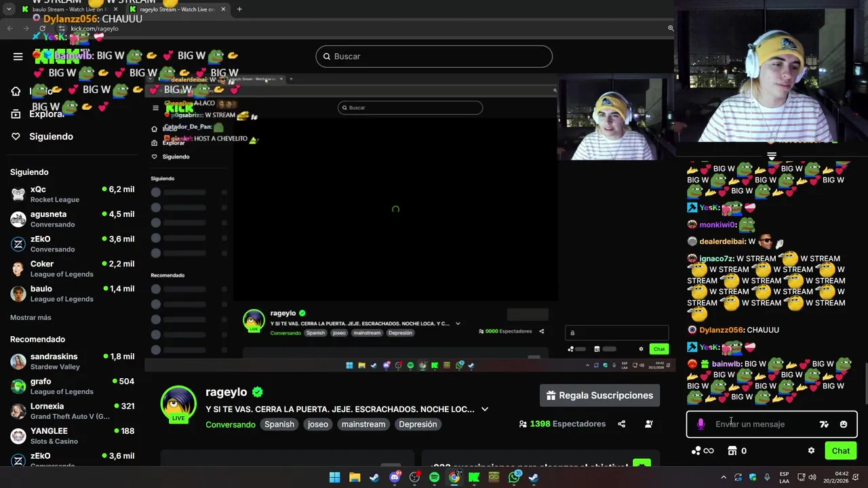Viewport: 868px width, 488px height.
Task: Open browser tab search dropdown
Action: 9,9
